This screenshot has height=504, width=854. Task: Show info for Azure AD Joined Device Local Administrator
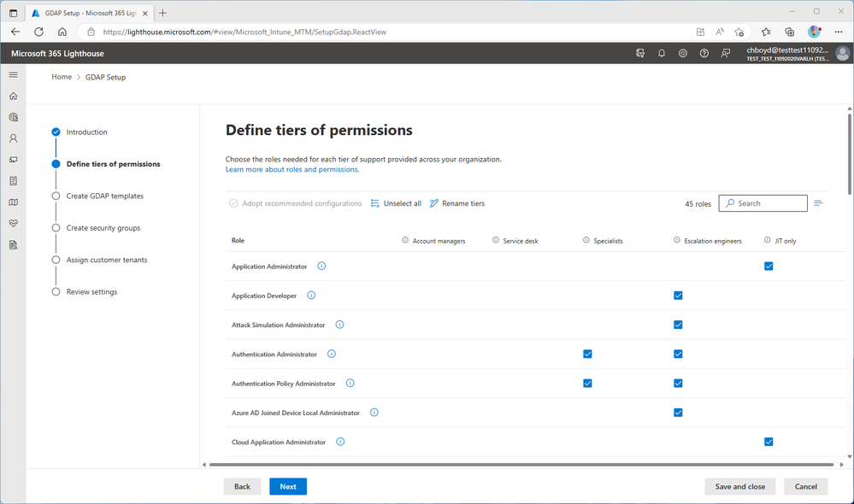click(374, 413)
